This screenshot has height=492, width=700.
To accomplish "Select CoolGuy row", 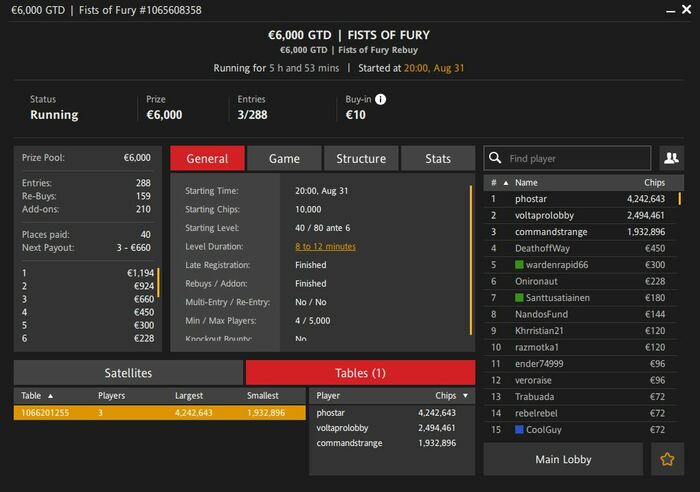I will [x=580, y=430].
